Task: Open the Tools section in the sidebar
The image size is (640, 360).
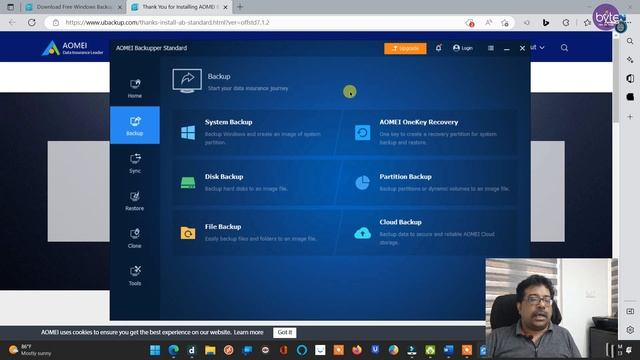Action: click(135, 276)
